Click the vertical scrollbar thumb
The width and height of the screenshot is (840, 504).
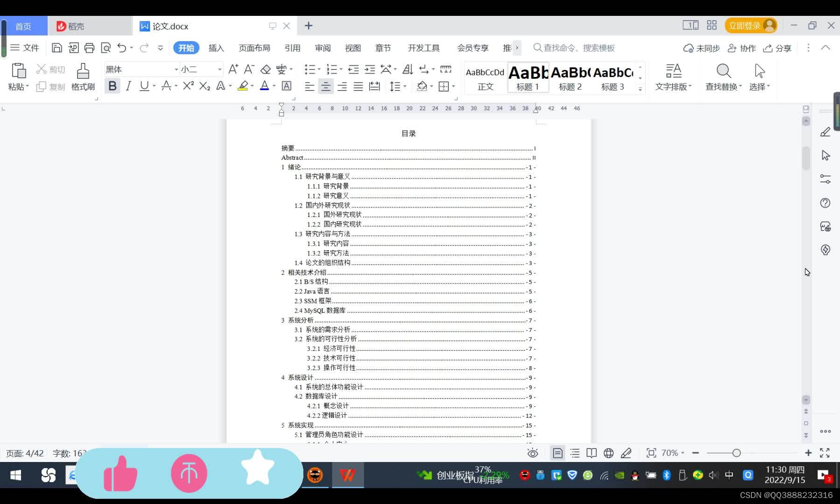[806, 159]
